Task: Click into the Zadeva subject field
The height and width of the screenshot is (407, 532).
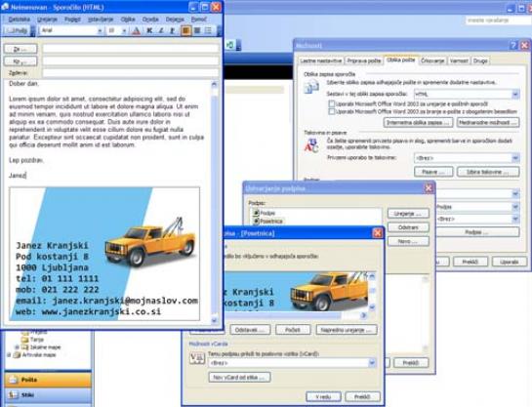Action: pos(131,73)
